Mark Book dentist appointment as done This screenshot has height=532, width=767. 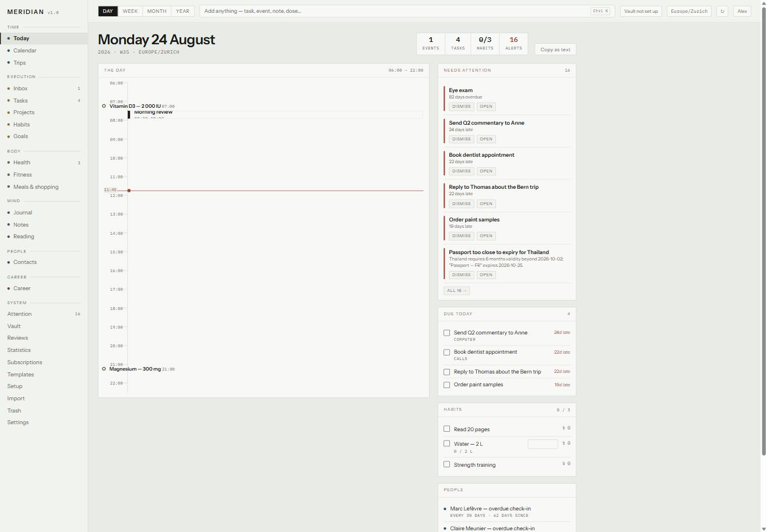tap(447, 352)
